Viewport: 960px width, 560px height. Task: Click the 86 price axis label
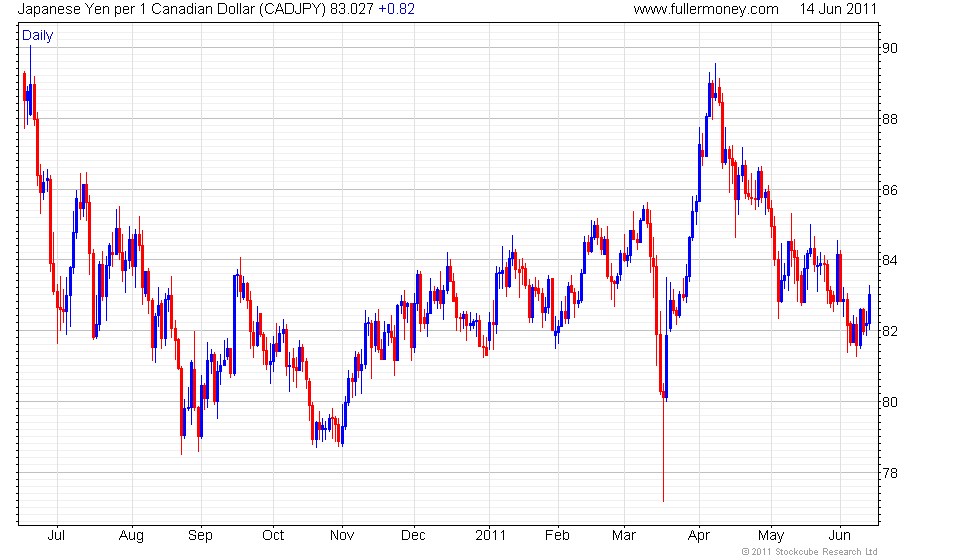(890, 190)
